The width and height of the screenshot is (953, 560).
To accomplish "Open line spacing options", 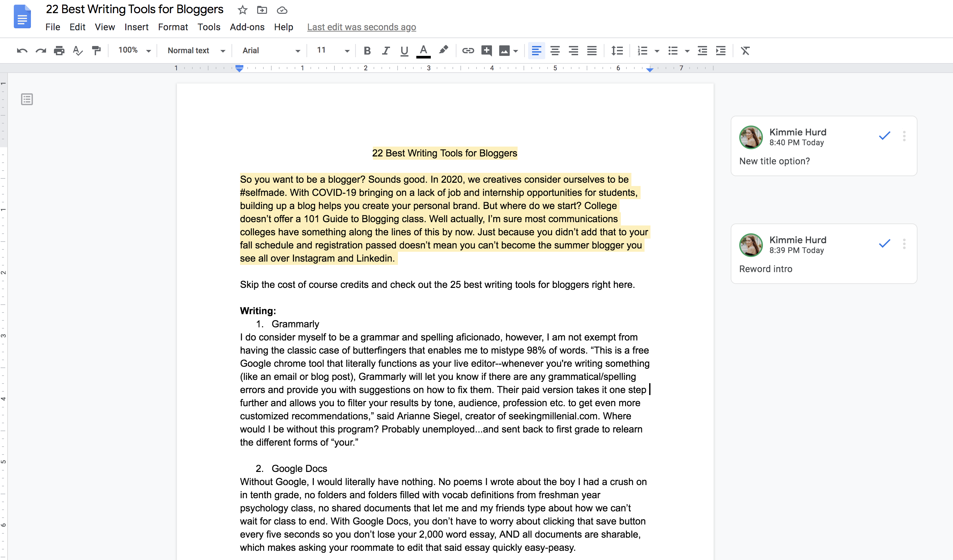I will (x=617, y=50).
